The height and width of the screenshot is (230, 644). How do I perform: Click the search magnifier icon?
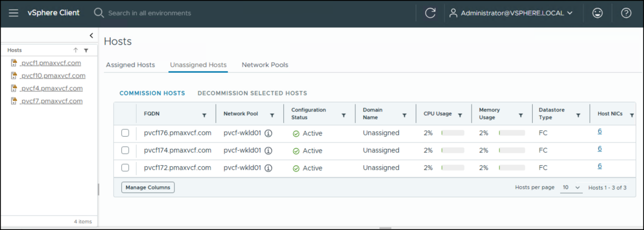coord(99,13)
